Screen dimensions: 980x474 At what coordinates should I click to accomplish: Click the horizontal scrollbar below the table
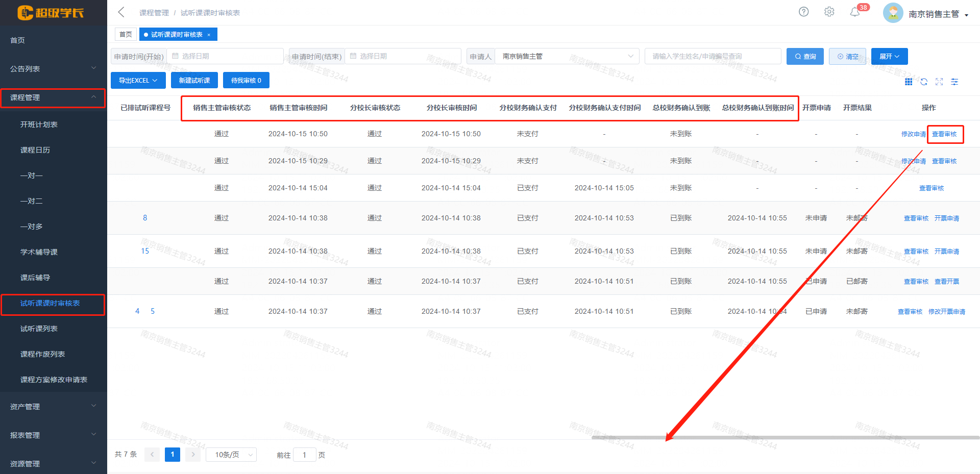click(x=785, y=438)
